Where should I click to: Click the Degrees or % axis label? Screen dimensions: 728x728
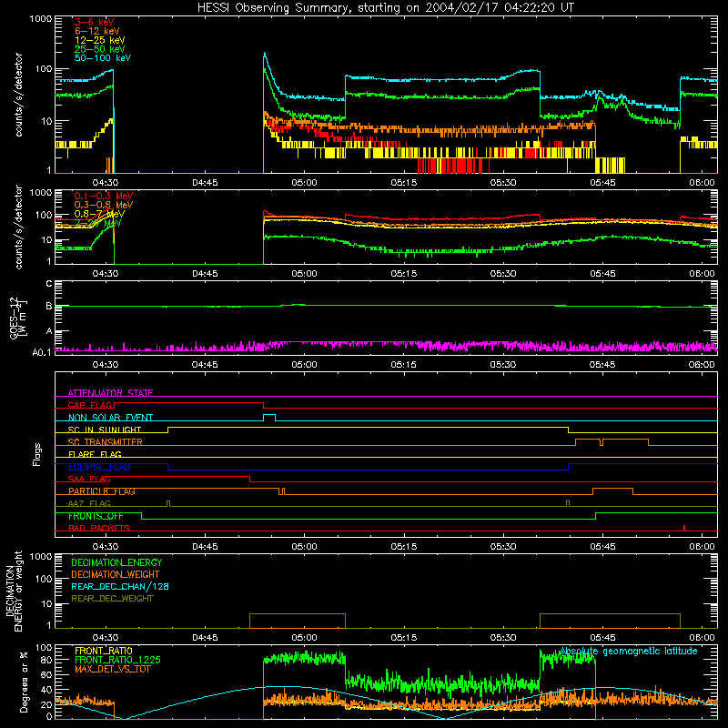click(24, 682)
